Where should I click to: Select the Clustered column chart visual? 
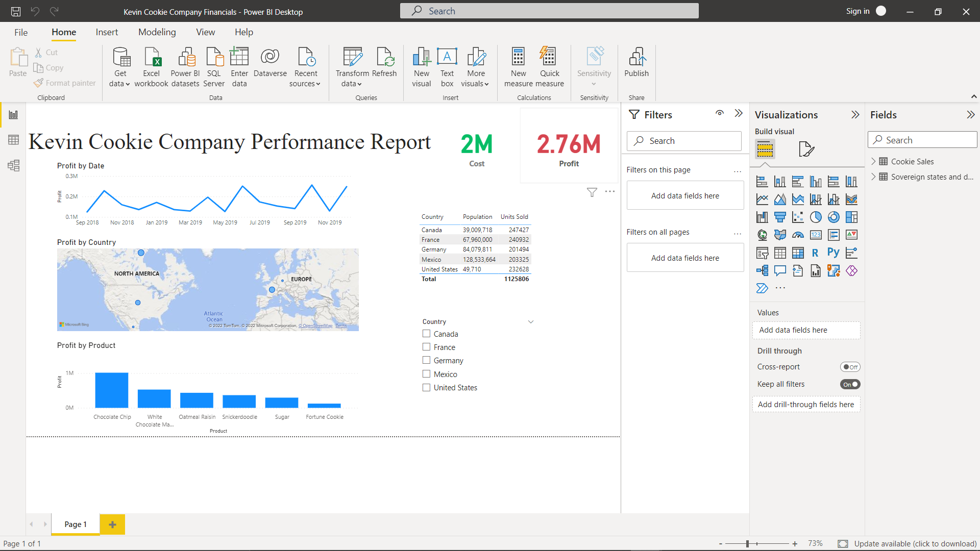tap(816, 182)
